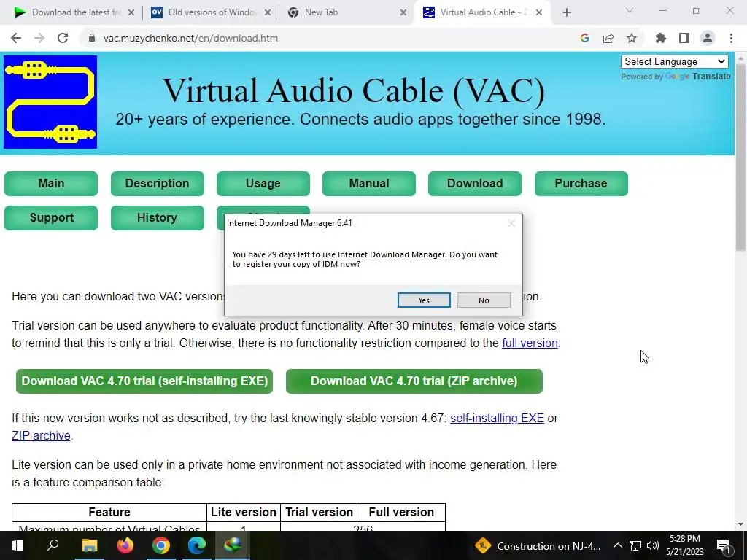Open the Support page
The height and width of the screenshot is (560, 747).
pyautogui.click(x=51, y=217)
